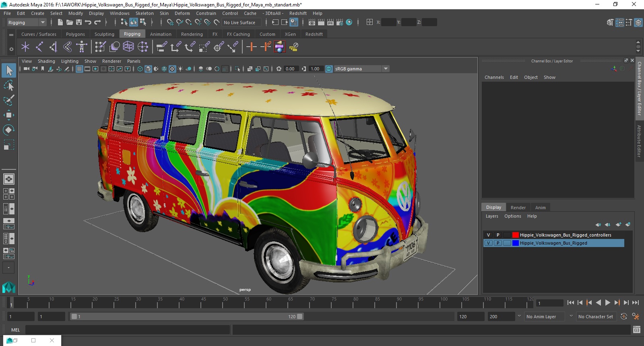The image size is (644, 346).
Task: Collapse the Channel Box / Layer Editor side tab
Action: point(639,88)
